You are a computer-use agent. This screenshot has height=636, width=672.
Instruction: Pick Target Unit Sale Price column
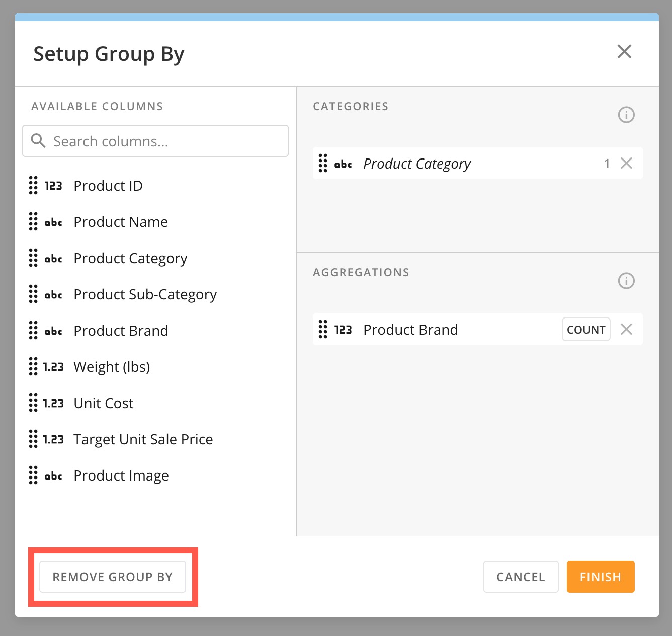143,439
